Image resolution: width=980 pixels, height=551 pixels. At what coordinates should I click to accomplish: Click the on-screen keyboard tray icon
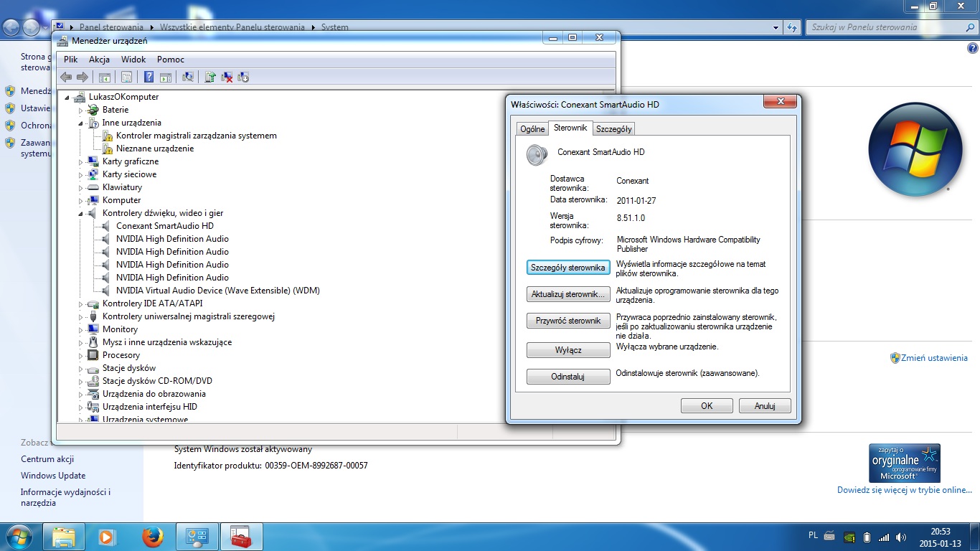(x=829, y=536)
